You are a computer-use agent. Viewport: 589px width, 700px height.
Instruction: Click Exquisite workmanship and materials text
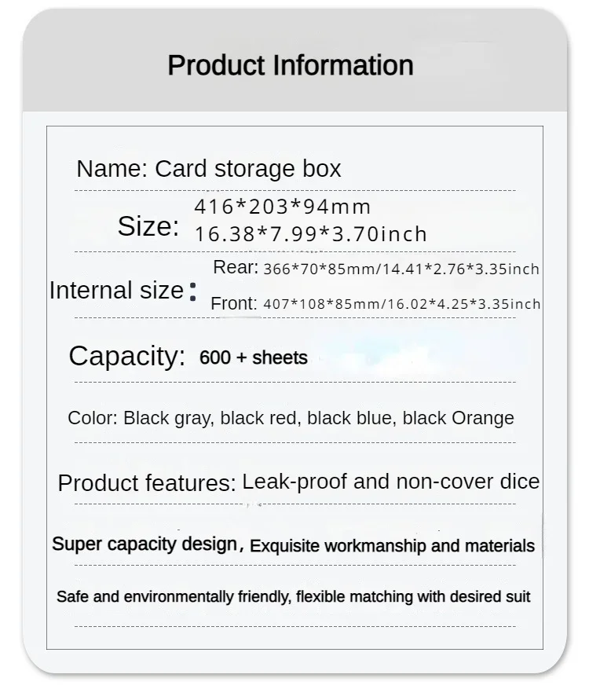coord(392,546)
